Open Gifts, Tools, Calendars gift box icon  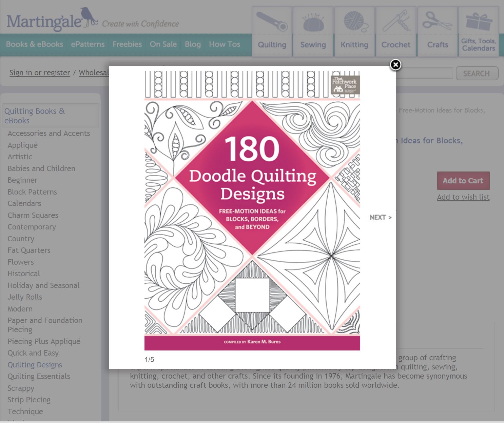[x=479, y=21]
